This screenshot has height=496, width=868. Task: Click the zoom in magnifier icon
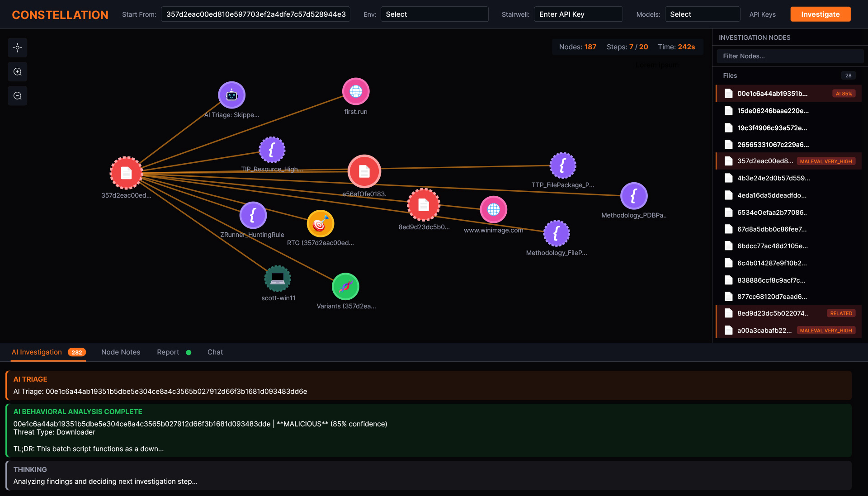pyautogui.click(x=18, y=72)
